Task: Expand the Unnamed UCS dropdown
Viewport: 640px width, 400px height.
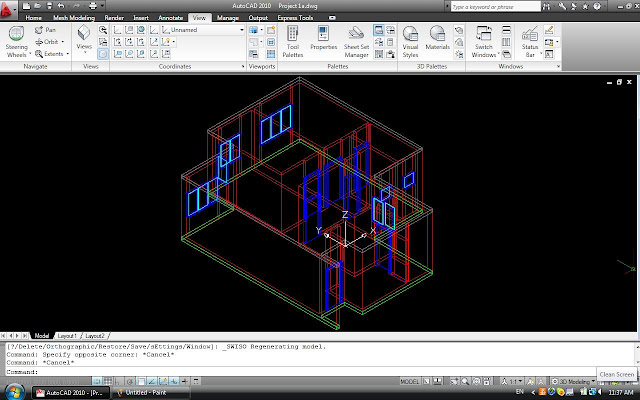Action: [241, 30]
